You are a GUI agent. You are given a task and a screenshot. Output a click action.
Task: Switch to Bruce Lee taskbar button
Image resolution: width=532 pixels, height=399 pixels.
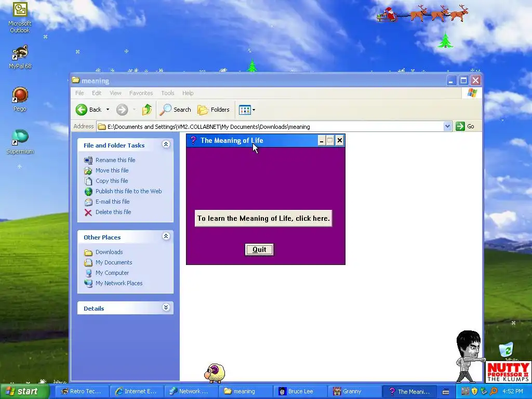click(300, 392)
